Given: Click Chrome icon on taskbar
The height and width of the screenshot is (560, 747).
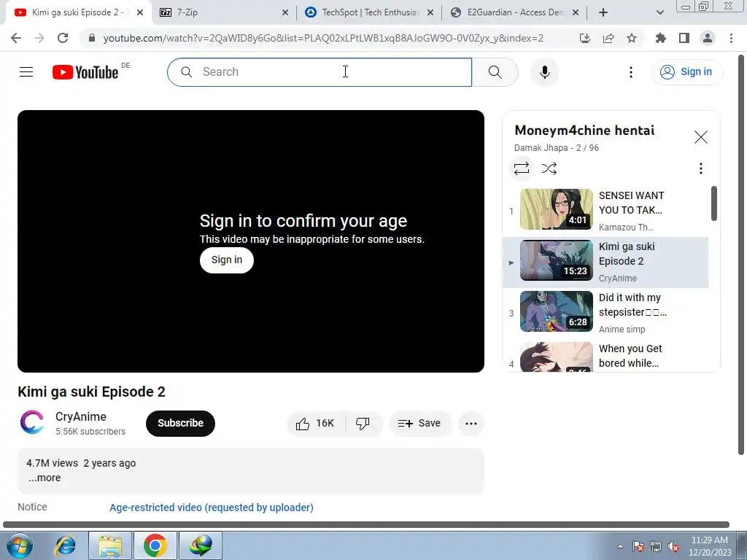Looking at the screenshot, I should [x=155, y=545].
